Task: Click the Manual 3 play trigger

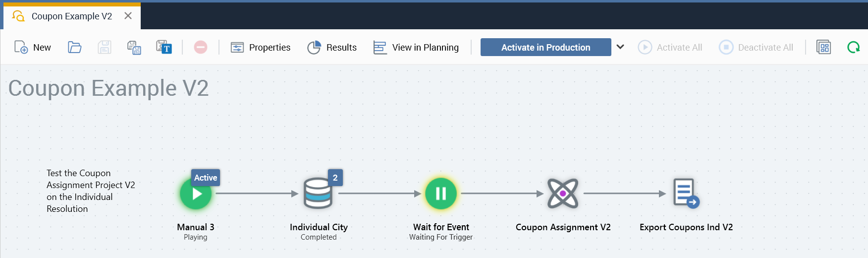Action: point(196,194)
